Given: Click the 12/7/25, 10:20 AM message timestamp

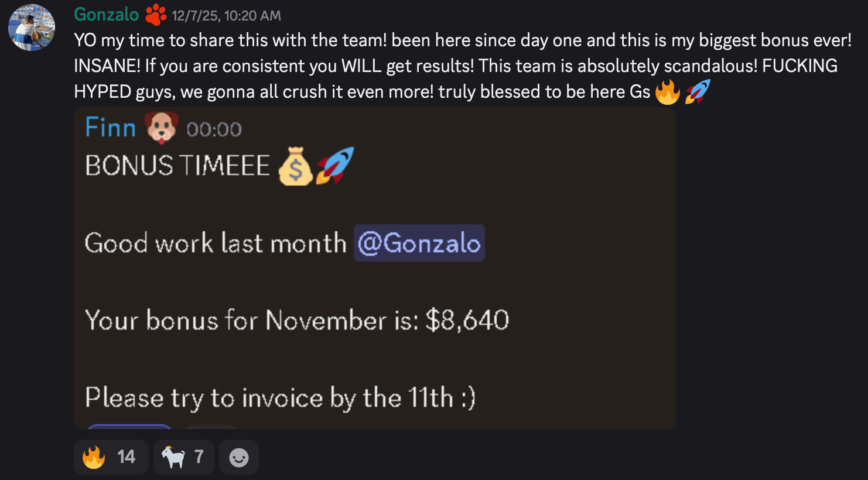Looking at the screenshot, I should (x=226, y=16).
